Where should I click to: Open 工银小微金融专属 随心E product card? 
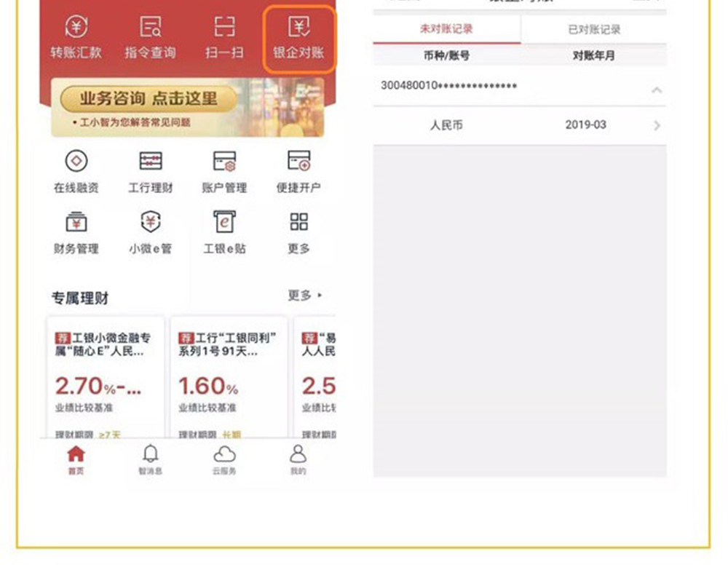point(105,377)
